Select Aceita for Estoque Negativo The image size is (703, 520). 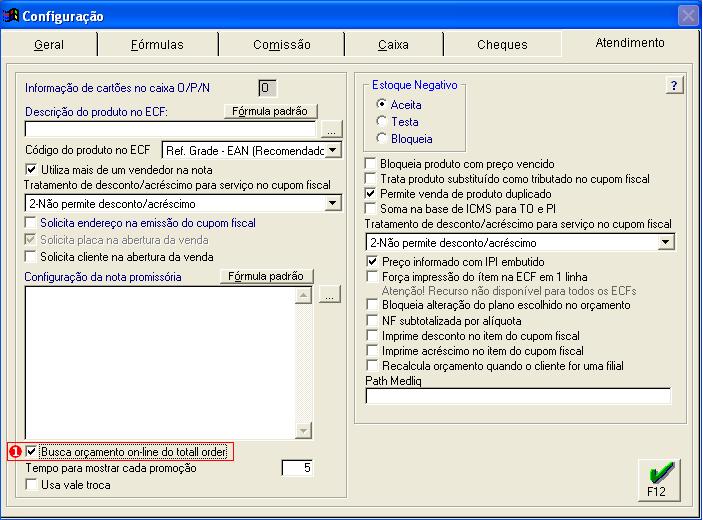(399, 104)
